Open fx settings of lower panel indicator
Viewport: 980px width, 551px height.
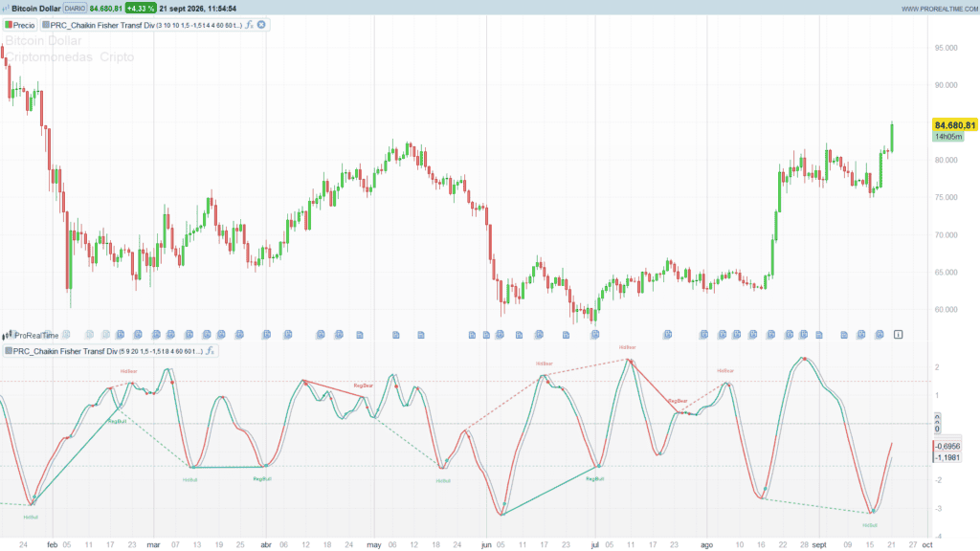click(210, 351)
